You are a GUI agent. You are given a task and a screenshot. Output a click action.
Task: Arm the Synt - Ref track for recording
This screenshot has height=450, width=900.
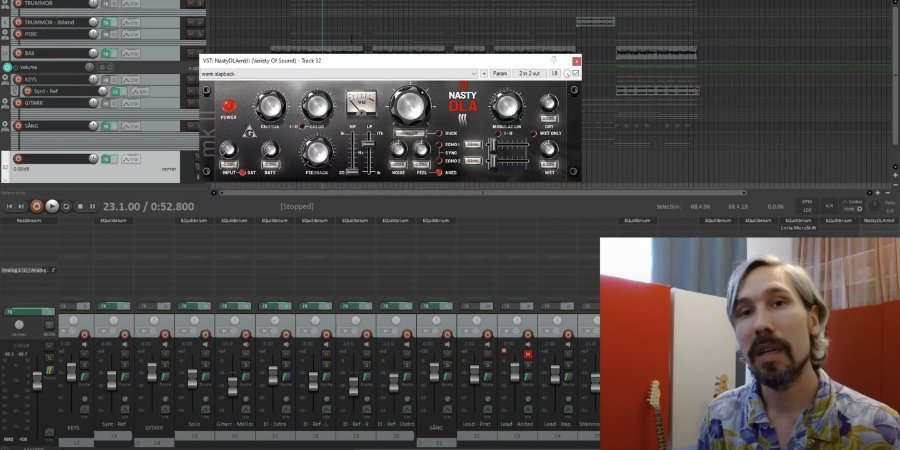[27, 91]
